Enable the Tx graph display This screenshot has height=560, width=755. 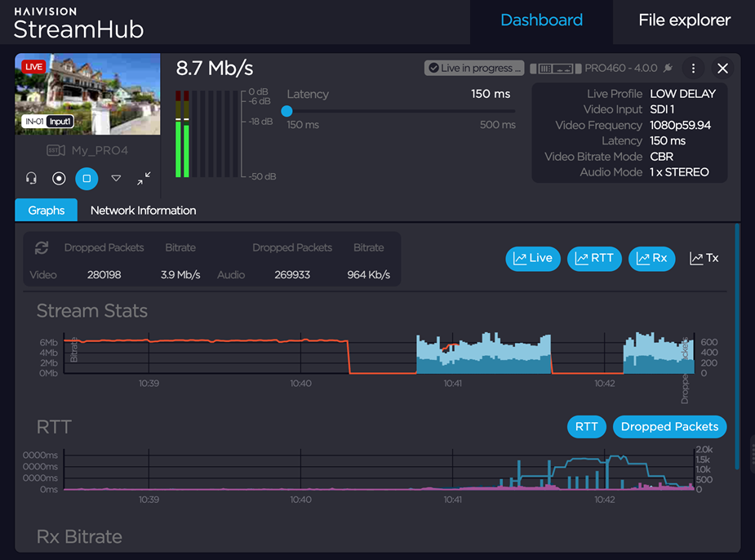pyautogui.click(x=704, y=259)
